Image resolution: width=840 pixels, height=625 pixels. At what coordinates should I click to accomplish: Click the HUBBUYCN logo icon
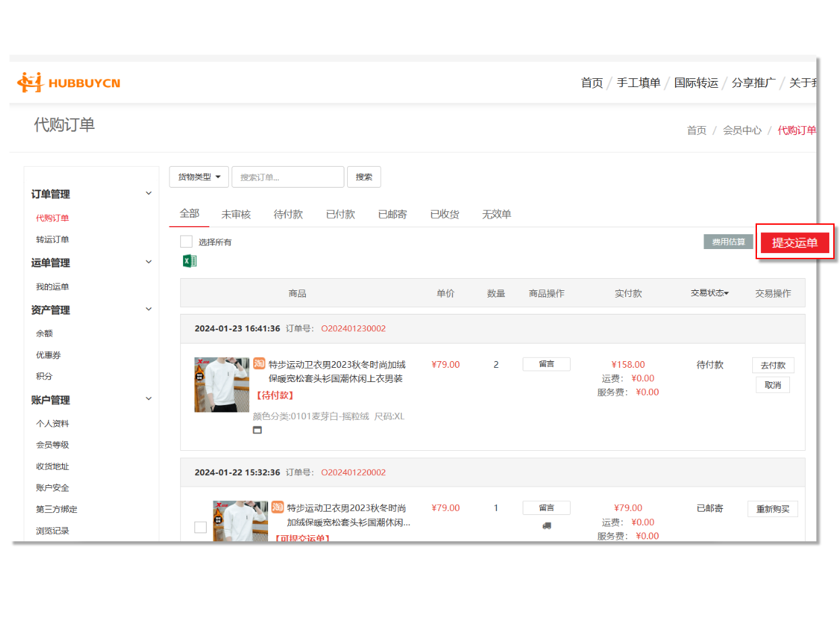click(x=30, y=82)
